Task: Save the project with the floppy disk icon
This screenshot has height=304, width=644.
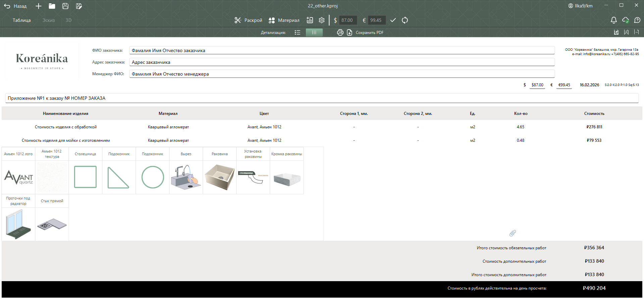Action: click(x=65, y=6)
